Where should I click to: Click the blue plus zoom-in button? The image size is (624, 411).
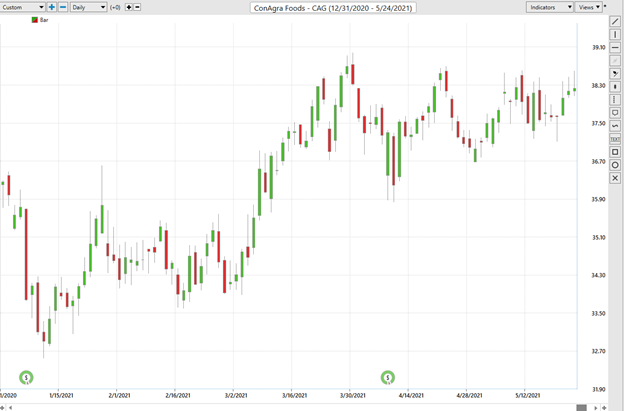tap(52, 7)
